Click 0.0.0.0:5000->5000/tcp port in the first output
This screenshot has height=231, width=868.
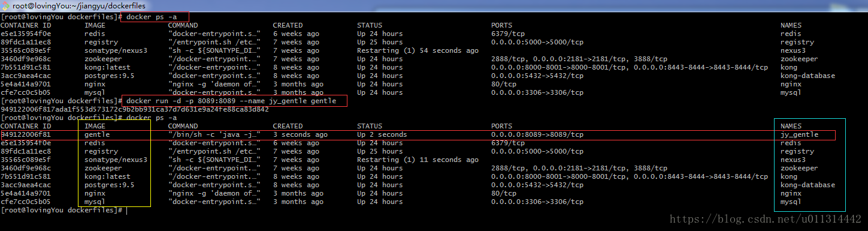[x=537, y=42]
